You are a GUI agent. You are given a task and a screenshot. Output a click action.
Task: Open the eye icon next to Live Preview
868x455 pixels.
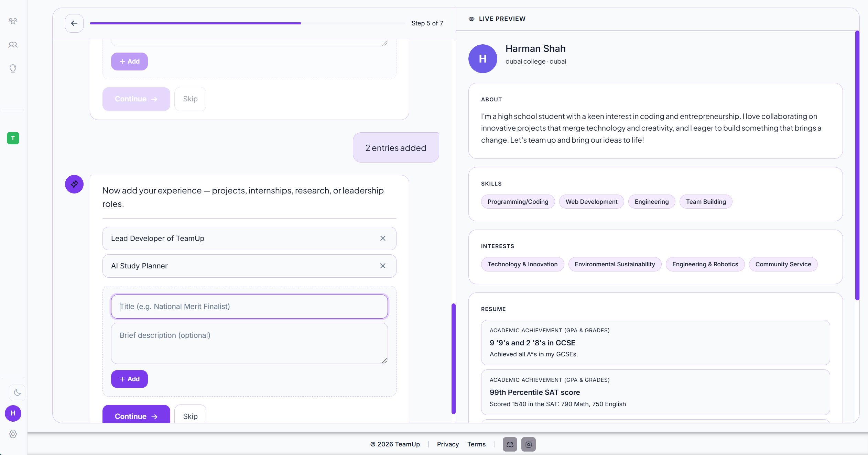[471, 19]
